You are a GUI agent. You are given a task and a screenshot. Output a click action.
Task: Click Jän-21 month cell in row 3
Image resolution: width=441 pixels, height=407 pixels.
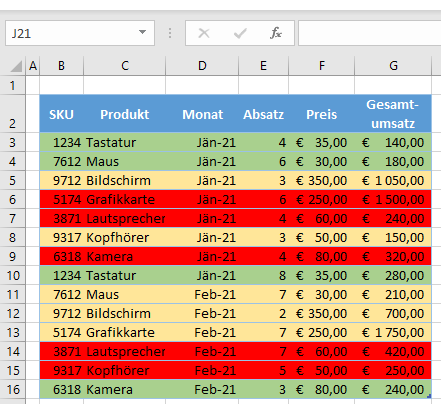tap(202, 142)
